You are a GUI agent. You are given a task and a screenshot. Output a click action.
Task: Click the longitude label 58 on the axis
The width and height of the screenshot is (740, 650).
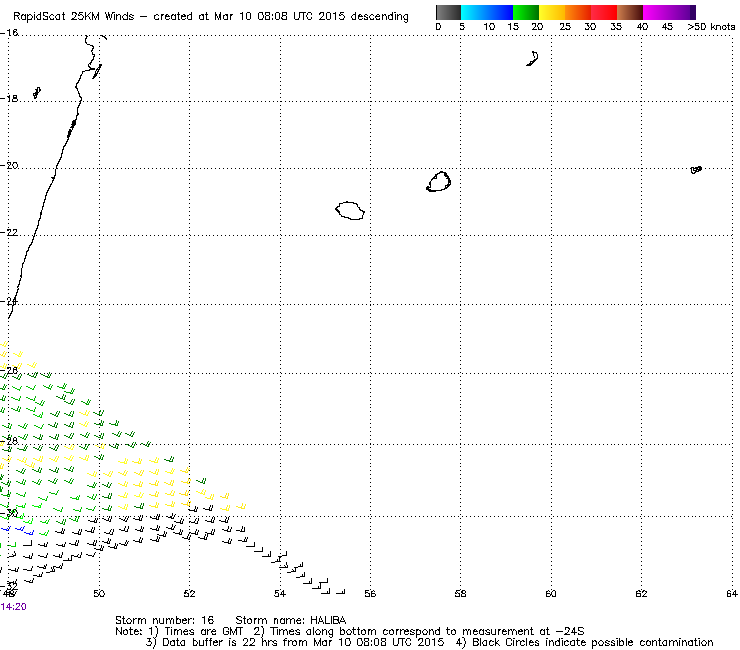click(x=461, y=593)
